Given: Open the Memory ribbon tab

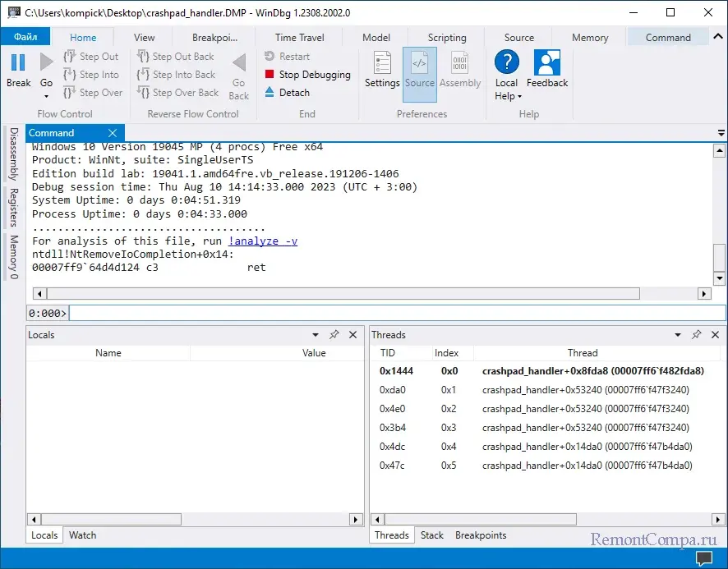Looking at the screenshot, I should point(590,38).
